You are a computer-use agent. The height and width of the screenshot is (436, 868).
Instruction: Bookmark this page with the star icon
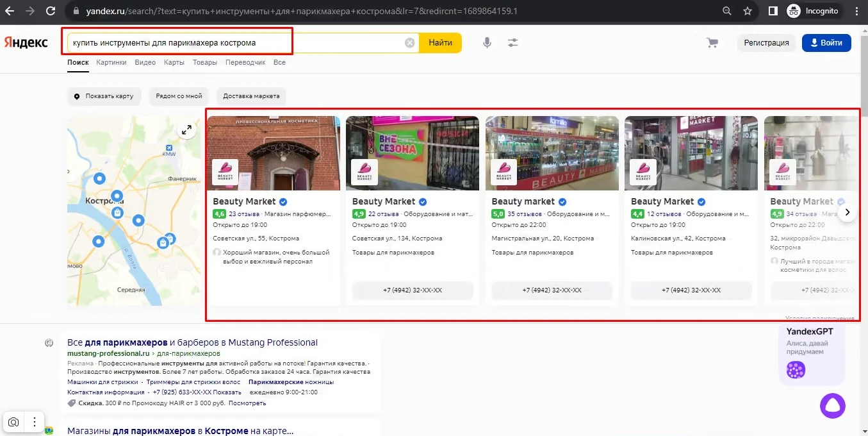[747, 11]
